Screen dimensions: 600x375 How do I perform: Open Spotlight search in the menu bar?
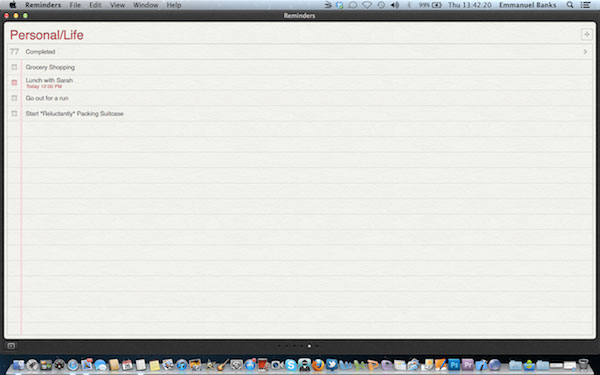pos(570,5)
